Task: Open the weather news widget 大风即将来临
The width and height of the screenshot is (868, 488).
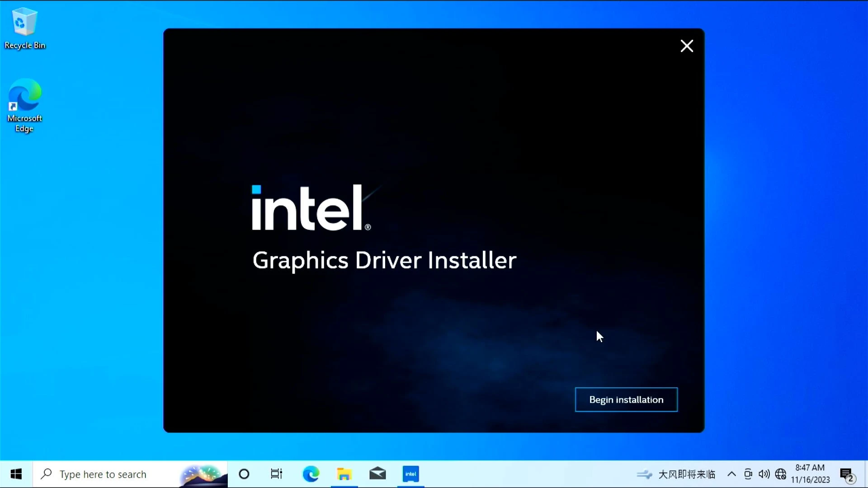Action: pyautogui.click(x=676, y=474)
